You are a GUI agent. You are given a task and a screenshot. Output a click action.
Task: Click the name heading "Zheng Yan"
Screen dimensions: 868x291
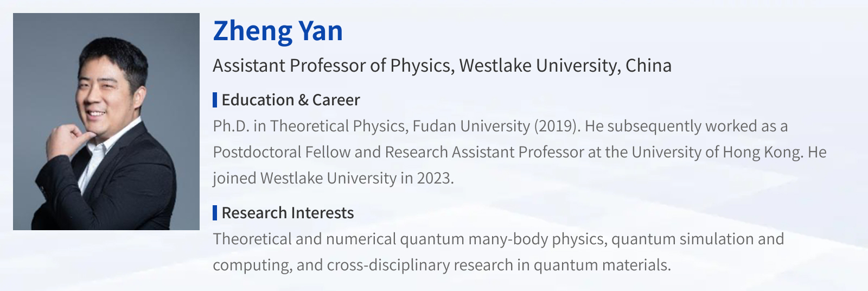pyautogui.click(x=278, y=31)
